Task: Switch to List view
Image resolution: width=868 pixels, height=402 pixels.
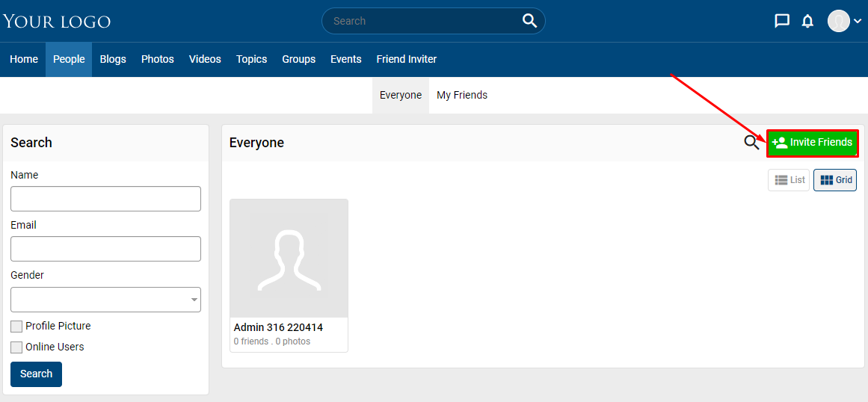Action: [789, 180]
